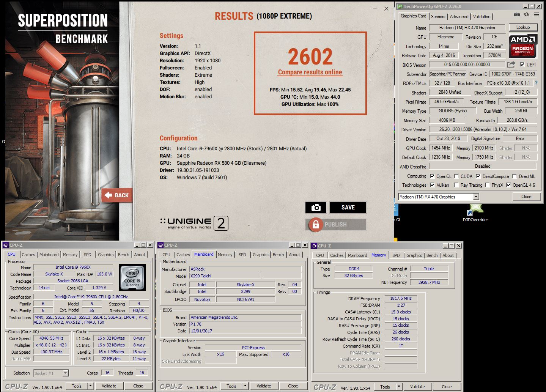The image size is (546, 392).
Task: Click the BIOS export share icon in GPU-Z
Action: [x=511, y=65]
